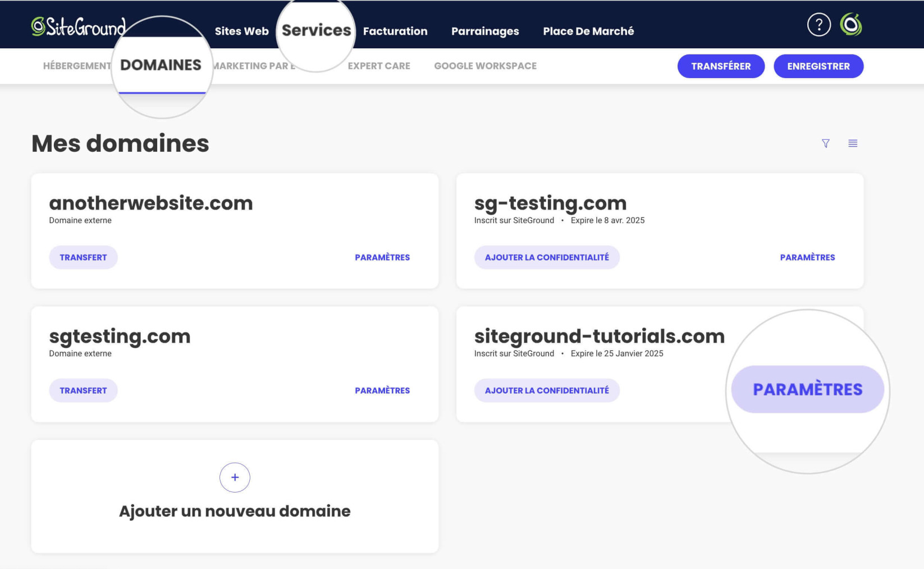Image resolution: width=924 pixels, height=569 pixels.
Task: Click Mes domaines heading
Action: 120,143
